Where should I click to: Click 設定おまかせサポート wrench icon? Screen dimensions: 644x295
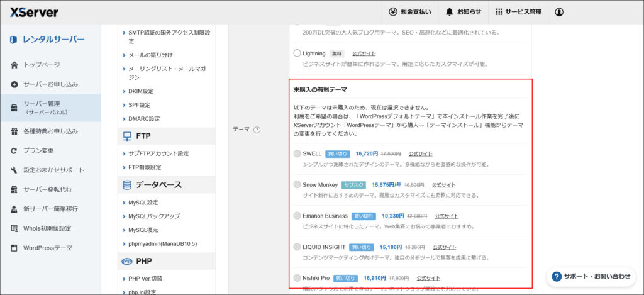[x=14, y=170]
